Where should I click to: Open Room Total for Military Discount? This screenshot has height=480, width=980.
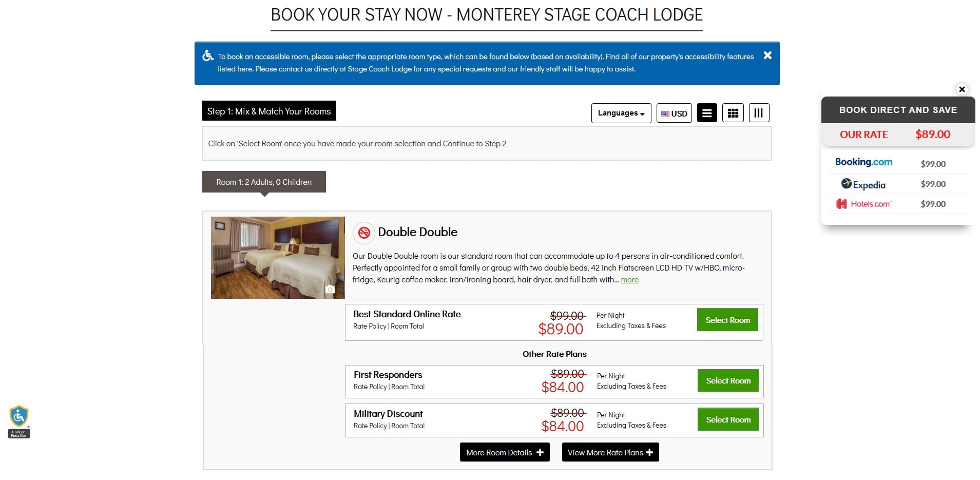pos(408,426)
